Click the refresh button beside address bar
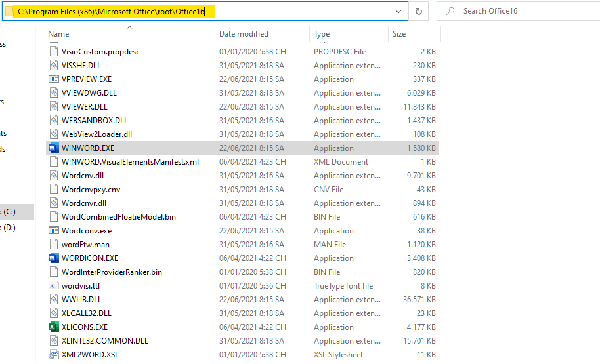600x364 pixels. coord(419,11)
